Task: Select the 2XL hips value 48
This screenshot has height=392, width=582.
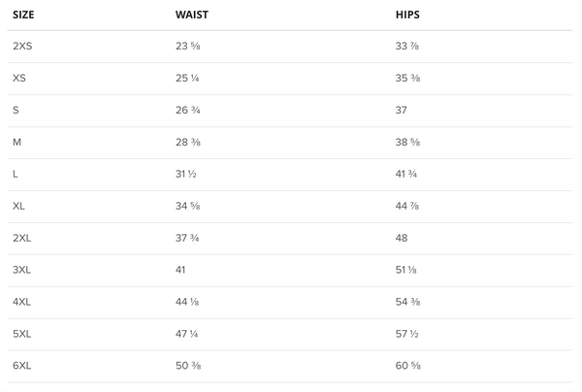Action: tap(402, 239)
